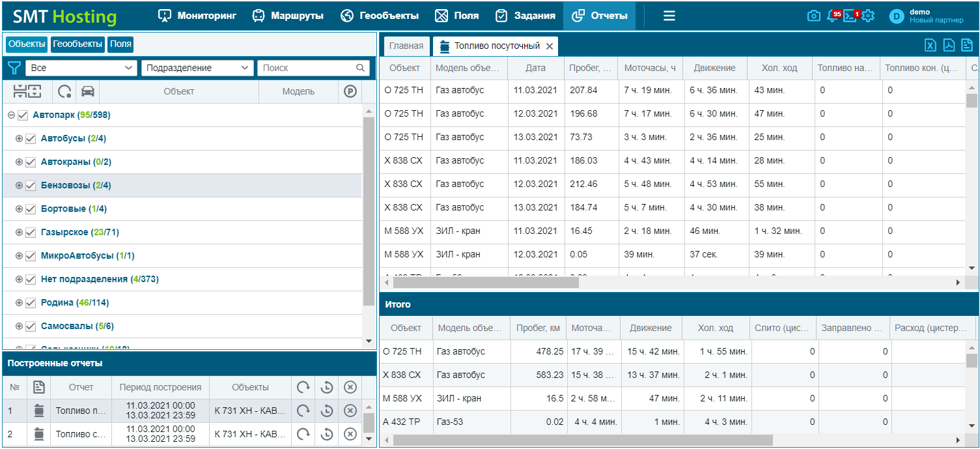Click the search magnifier icon
This screenshot has height=449, width=980.
click(360, 68)
